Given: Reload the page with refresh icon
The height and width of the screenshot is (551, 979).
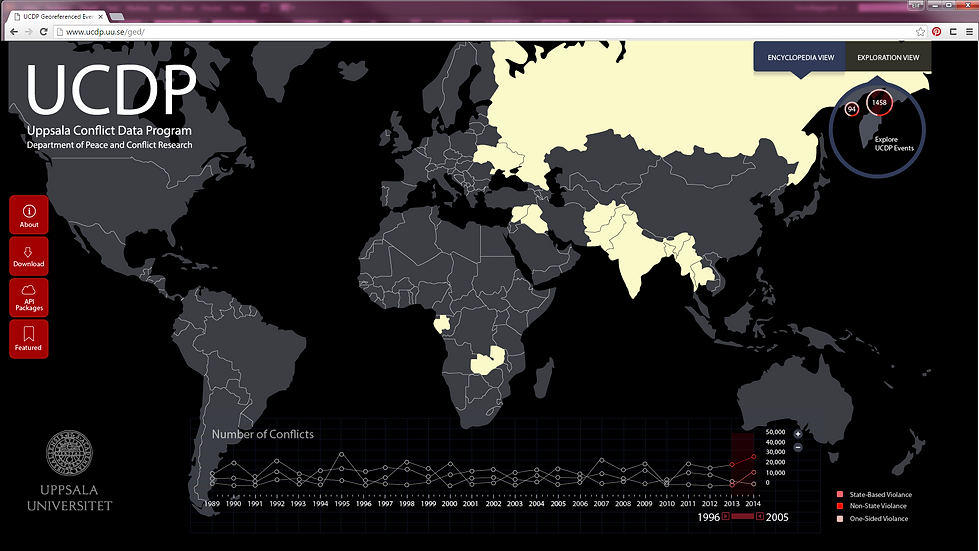Looking at the screenshot, I should tap(44, 32).
